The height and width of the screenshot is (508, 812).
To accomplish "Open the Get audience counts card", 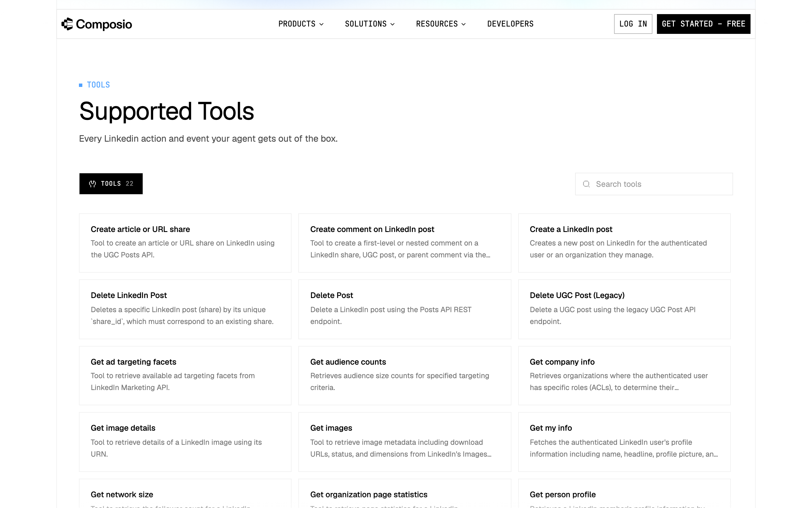I will (405, 376).
